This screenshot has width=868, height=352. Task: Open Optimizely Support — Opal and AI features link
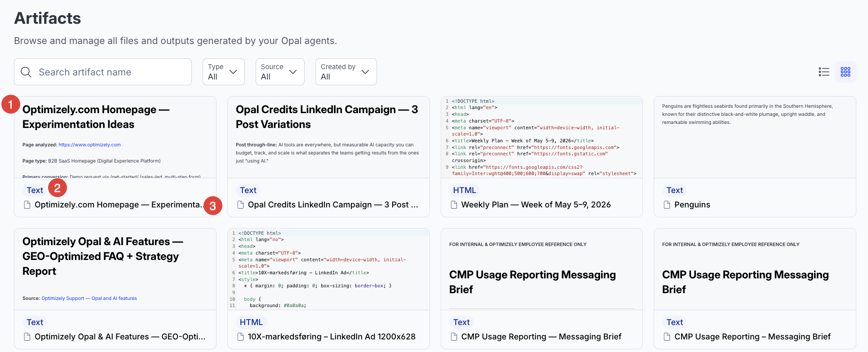tap(89, 298)
